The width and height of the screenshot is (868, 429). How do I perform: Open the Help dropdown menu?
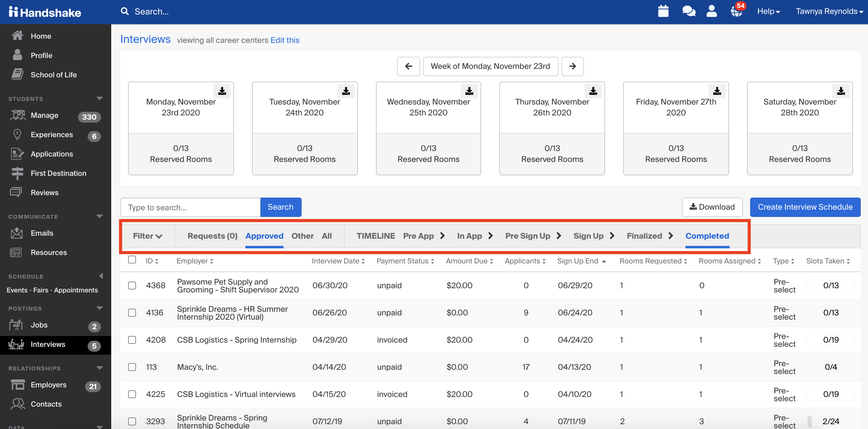click(769, 11)
